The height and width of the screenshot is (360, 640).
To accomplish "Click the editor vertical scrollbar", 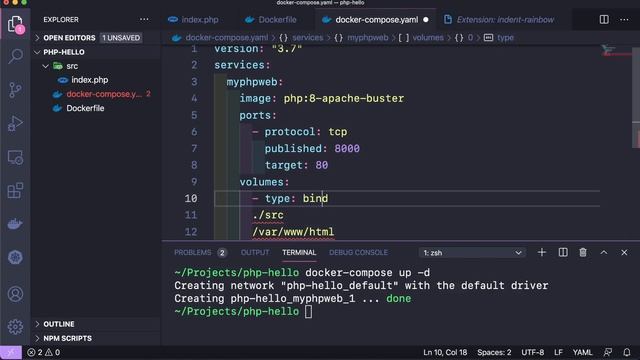I will pos(636,98).
